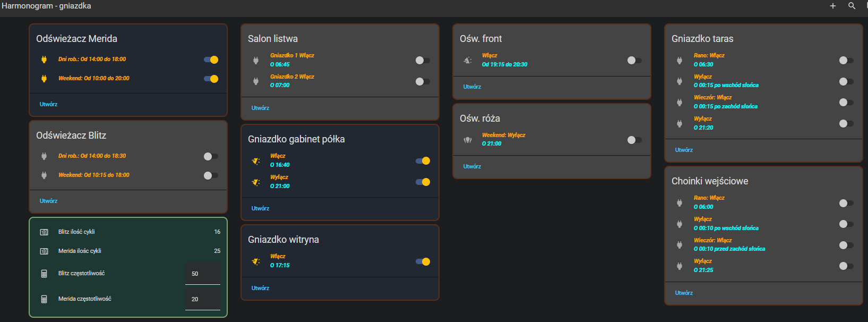Click plug icon for Gniazdko 1 Włącz
Screen dimensions: 868x322
(256, 61)
